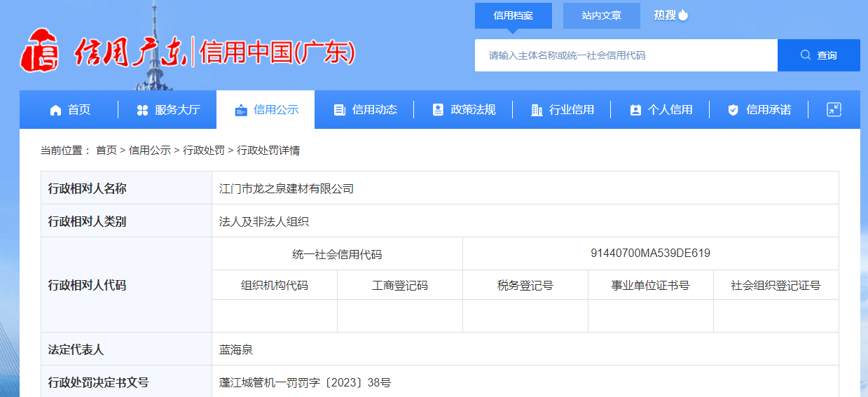Select the 信用档案 search tab
Viewport: 868px width, 397px height.
click(514, 15)
